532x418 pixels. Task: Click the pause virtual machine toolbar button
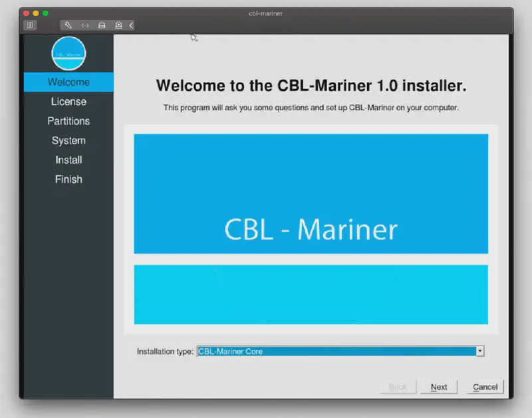coord(30,25)
